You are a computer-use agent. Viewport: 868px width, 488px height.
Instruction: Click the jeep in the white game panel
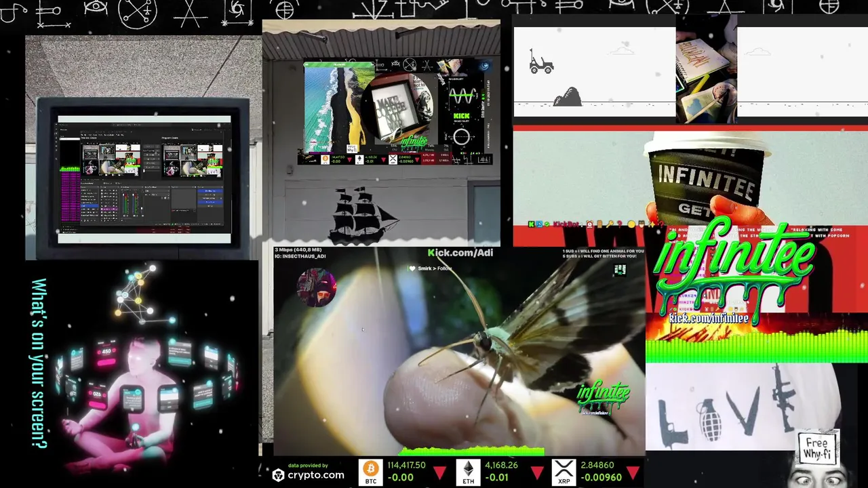point(541,62)
